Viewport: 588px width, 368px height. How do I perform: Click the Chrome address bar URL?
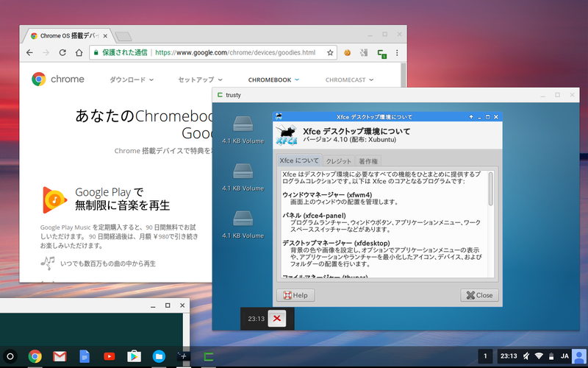tap(235, 52)
